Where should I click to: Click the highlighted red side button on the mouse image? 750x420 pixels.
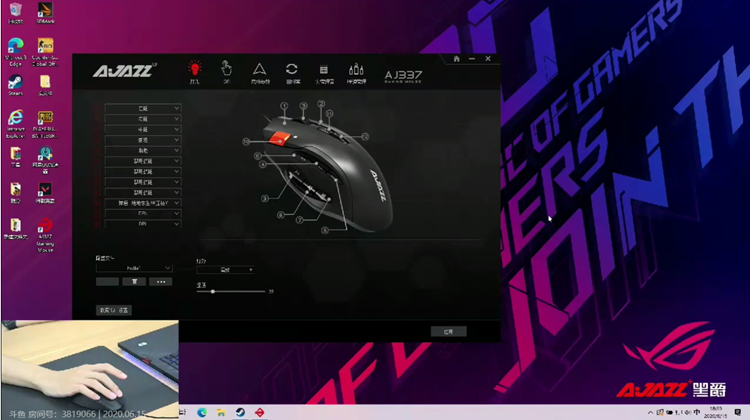coord(279,139)
